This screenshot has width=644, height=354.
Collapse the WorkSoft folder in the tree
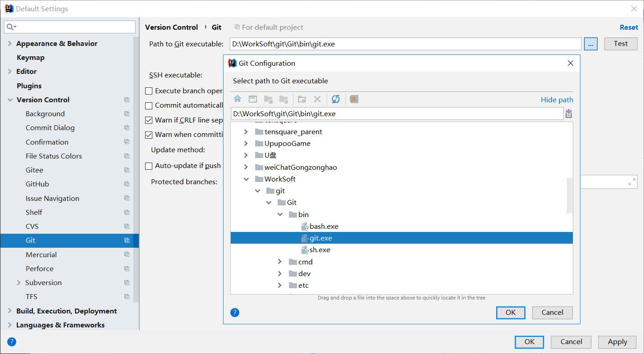click(246, 179)
